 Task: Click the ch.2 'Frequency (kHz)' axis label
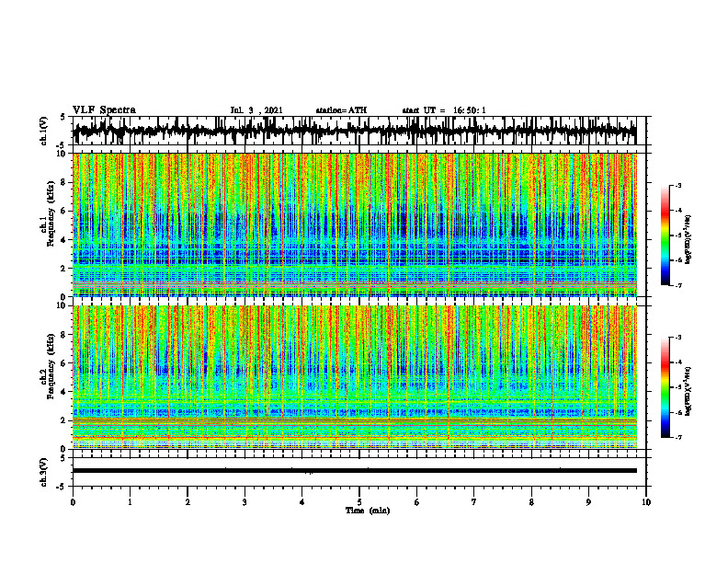point(51,366)
